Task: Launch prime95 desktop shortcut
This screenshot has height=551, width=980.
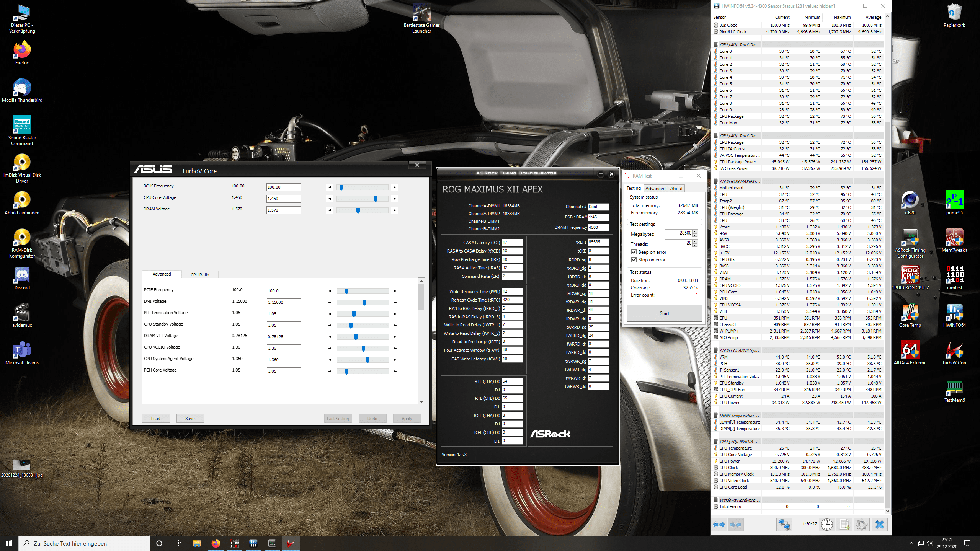Action: coord(954,203)
